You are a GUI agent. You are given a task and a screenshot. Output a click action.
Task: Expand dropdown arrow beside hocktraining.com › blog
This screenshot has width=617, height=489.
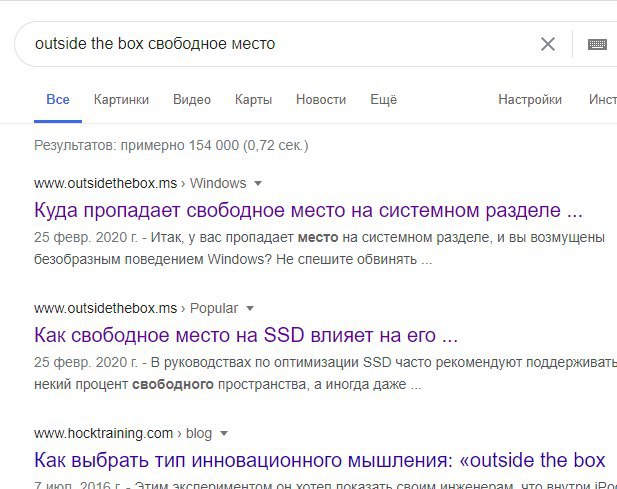click(224, 434)
